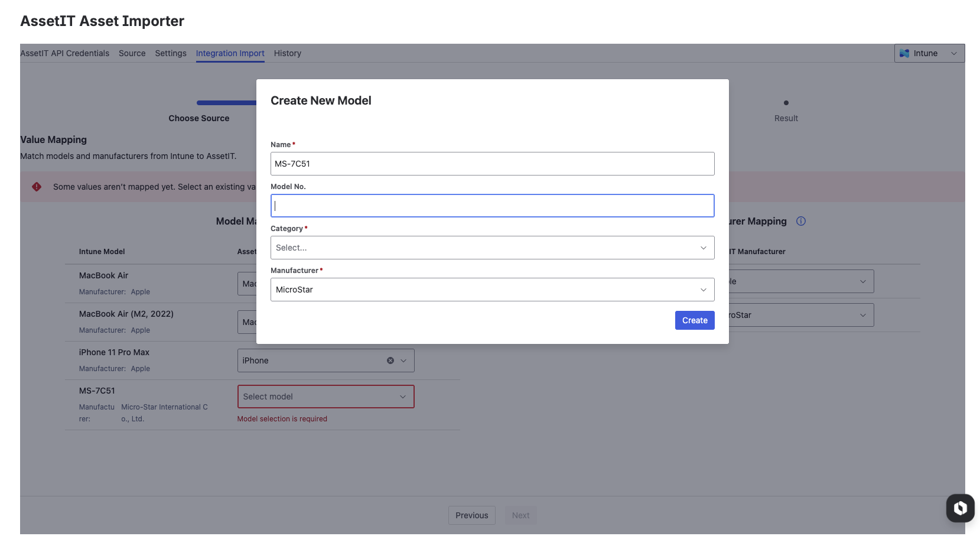This screenshot has width=980, height=536.
Task: Expand the iPhone model dropdown chevron
Action: pos(403,360)
